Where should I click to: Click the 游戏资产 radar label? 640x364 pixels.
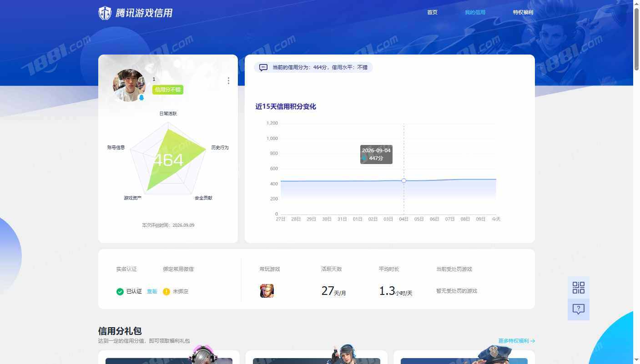(x=132, y=198)
